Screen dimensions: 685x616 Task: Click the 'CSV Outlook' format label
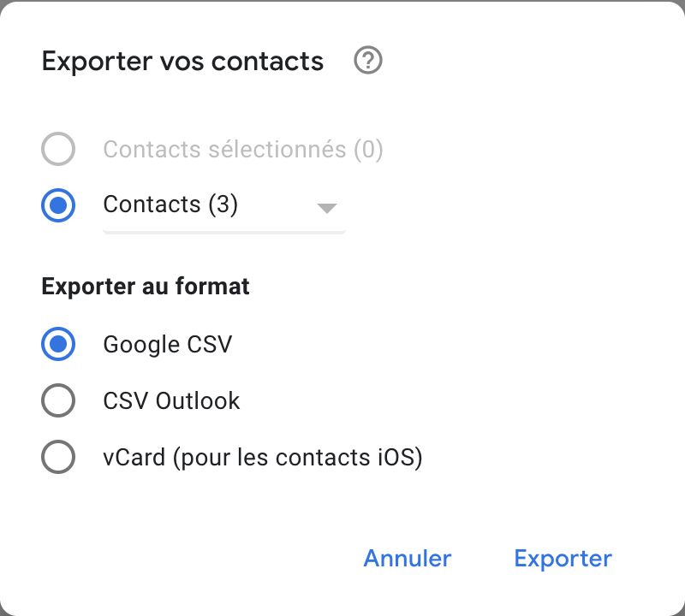click(x=171, y=401)
